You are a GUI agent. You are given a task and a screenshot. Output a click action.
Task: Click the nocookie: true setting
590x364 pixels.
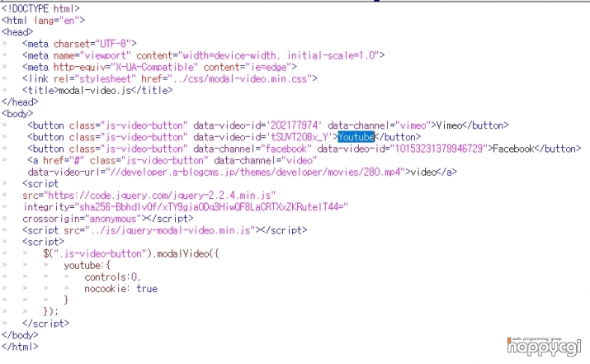[120, 289]
